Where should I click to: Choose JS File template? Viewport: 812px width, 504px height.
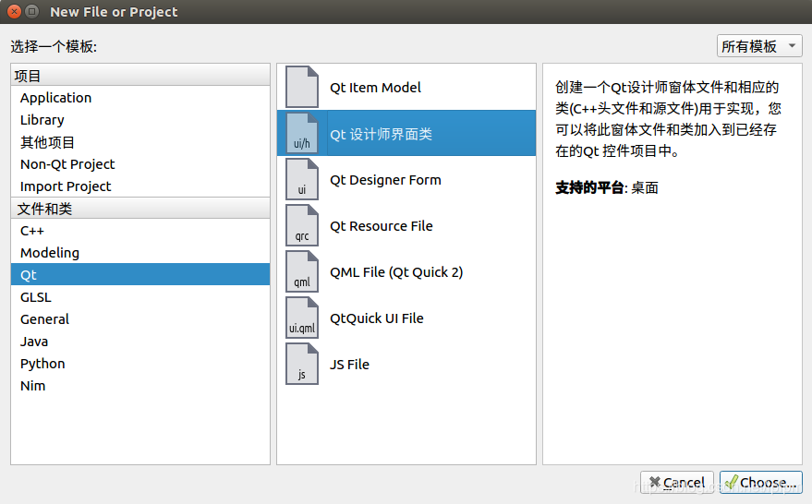pyautogui.click(x=406, y=364)
